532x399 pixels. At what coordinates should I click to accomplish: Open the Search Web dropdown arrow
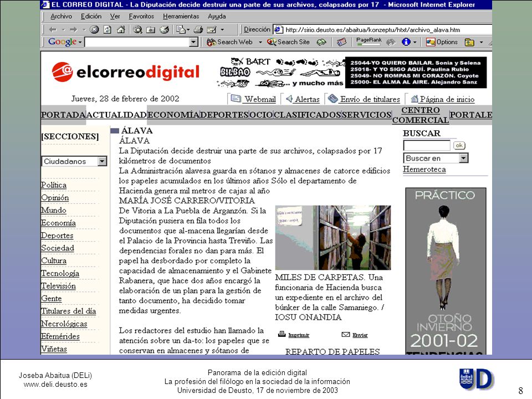click(x=260, y=42)
